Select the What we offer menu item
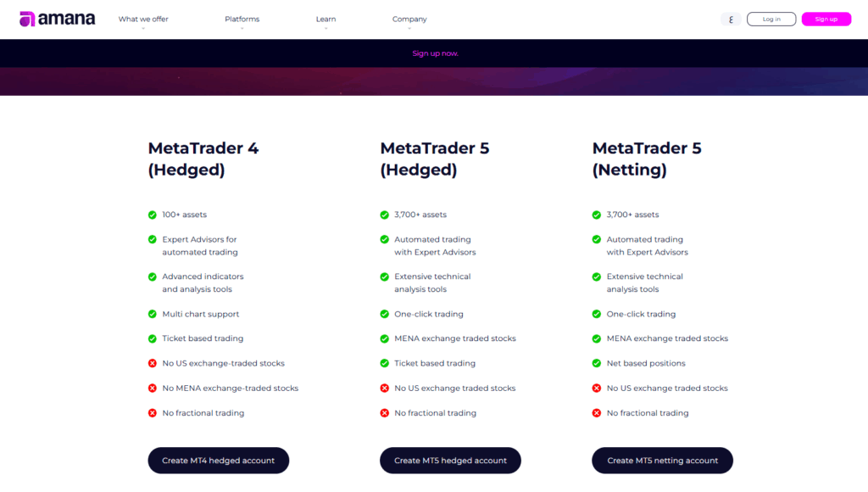The image size is (868, 492). (x=142, y=19)
